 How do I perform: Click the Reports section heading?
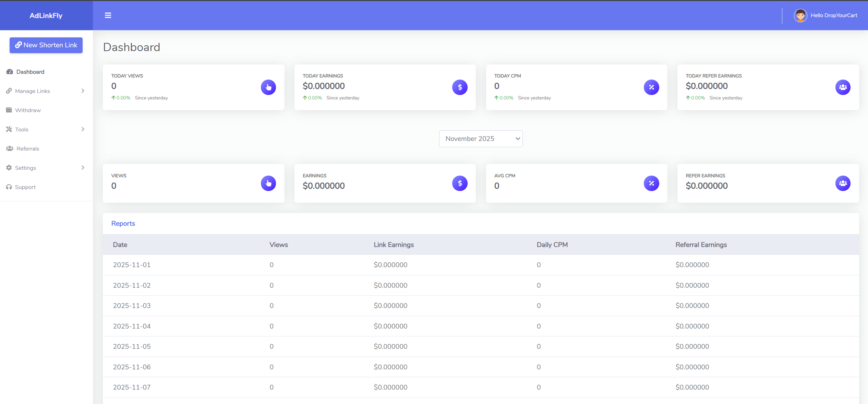coord(123,224)
